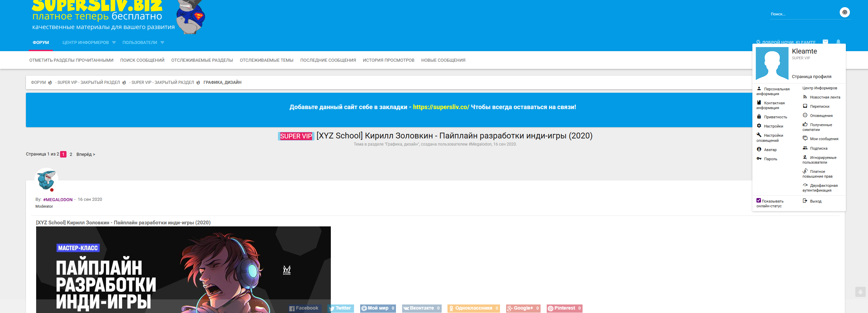Click the thumbs-up icon beside Полученные симпатии

[805, 124]
